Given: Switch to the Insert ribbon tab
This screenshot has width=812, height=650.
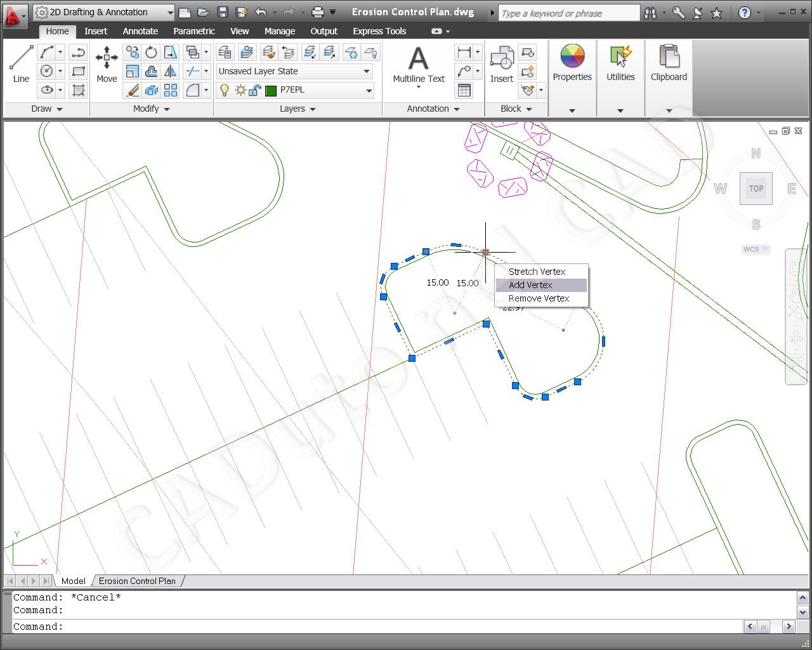Looking at the screenshot, I should 96,31.
